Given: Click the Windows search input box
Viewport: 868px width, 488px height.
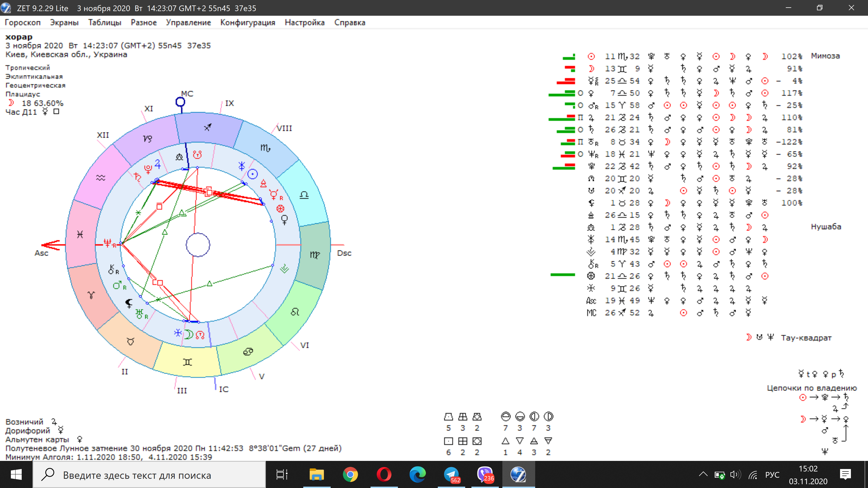Looking at the screenshot, I should pyautogui.click(x=148, y=475).
